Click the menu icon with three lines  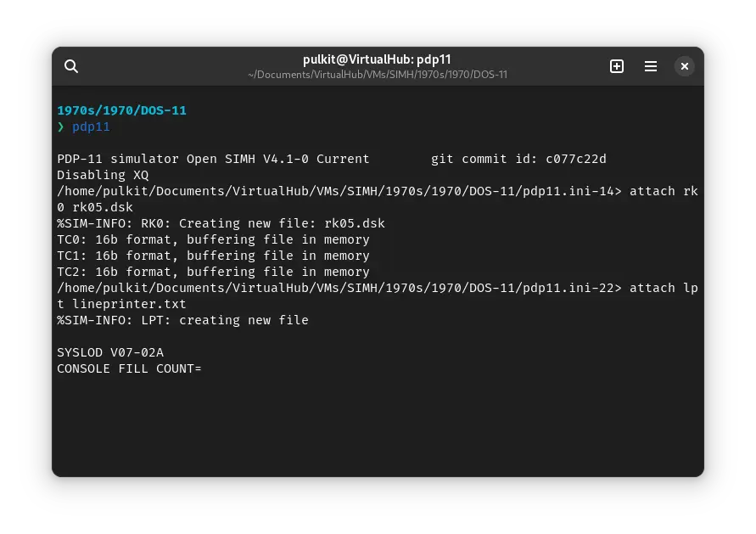click(x=651, y=66)
